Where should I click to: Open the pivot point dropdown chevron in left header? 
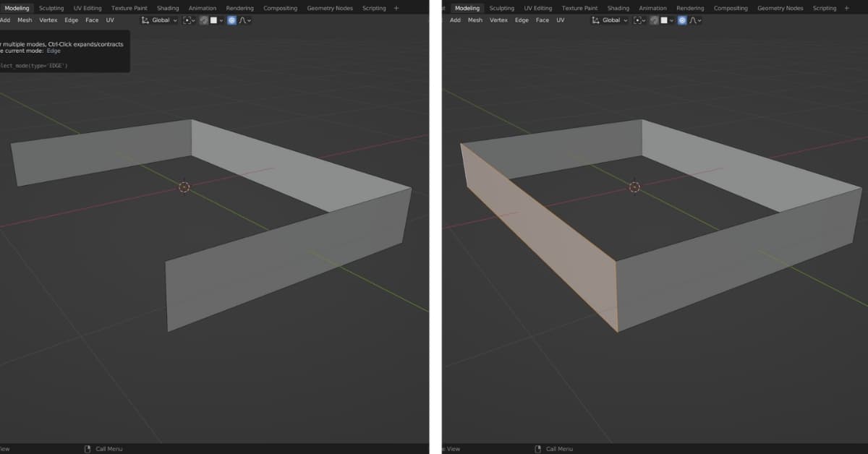194,20
